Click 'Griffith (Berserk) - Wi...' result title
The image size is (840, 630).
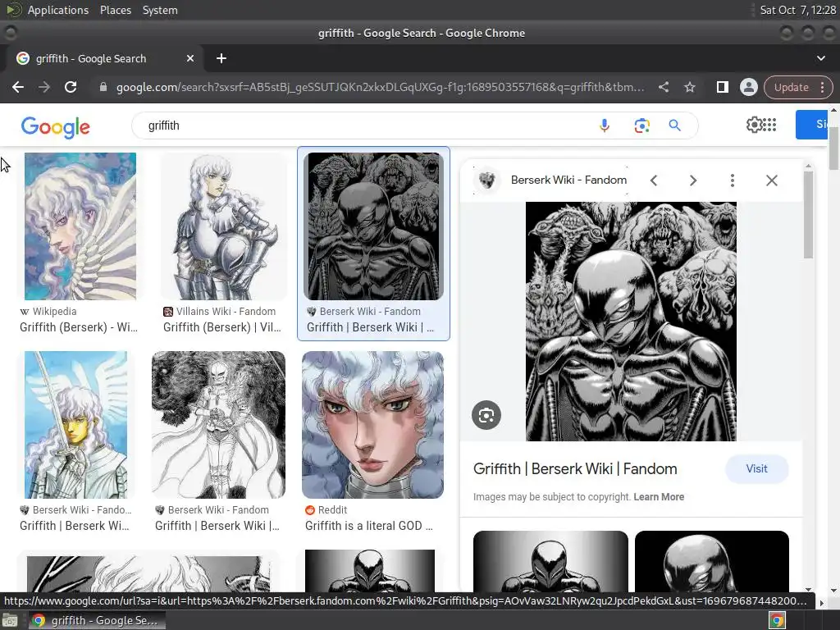coord(79,327)
